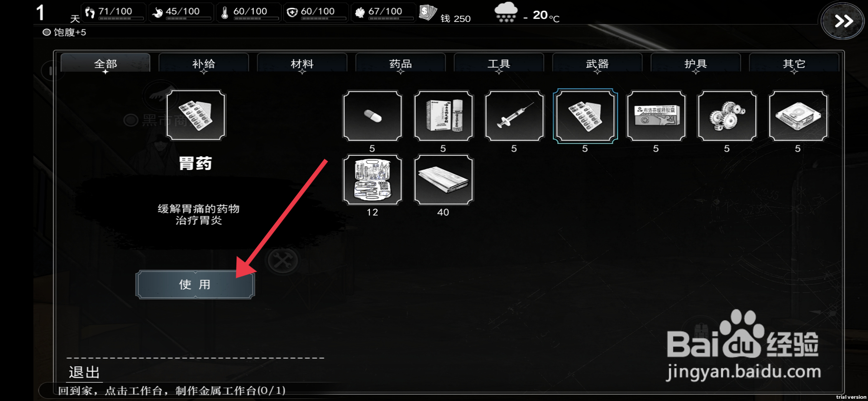
Task: Click 退出 to exit the inventory
Action: tap(84, 372)
